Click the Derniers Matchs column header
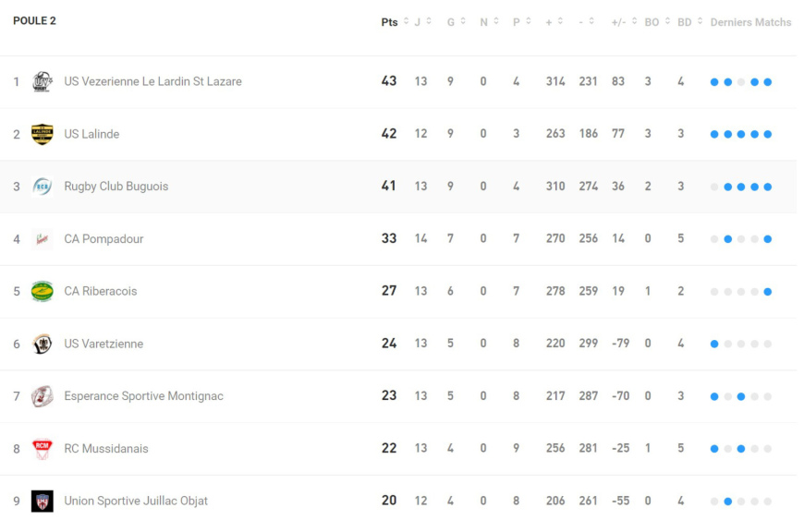The height and width of the screenshot is (532, 804). (750, 22)
